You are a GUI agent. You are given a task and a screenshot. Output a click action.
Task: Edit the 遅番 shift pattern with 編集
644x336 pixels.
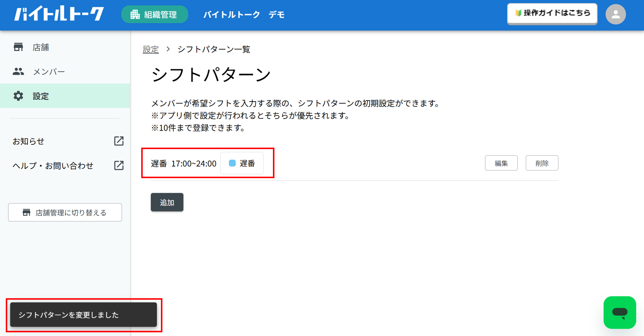tap(501, 163)
